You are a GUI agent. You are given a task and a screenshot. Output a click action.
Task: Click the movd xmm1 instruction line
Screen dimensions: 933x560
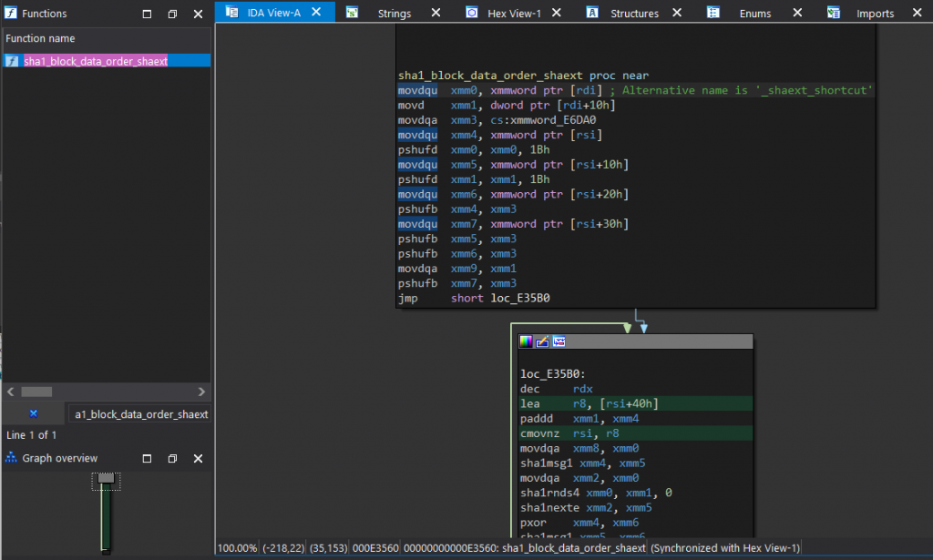click(x=507, y=105)
